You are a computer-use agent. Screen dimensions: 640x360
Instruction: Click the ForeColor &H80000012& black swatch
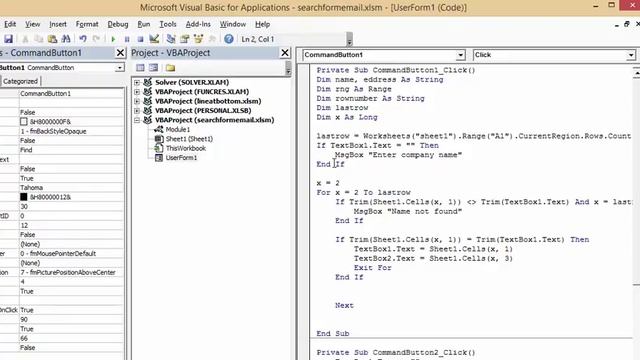pyautogui.click(x=24, y=197)
